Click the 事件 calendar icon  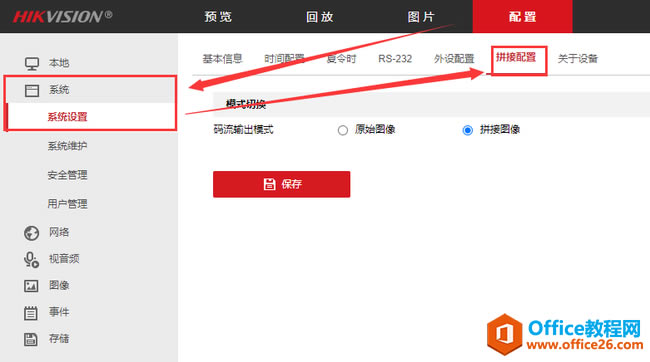click(31, 313)
